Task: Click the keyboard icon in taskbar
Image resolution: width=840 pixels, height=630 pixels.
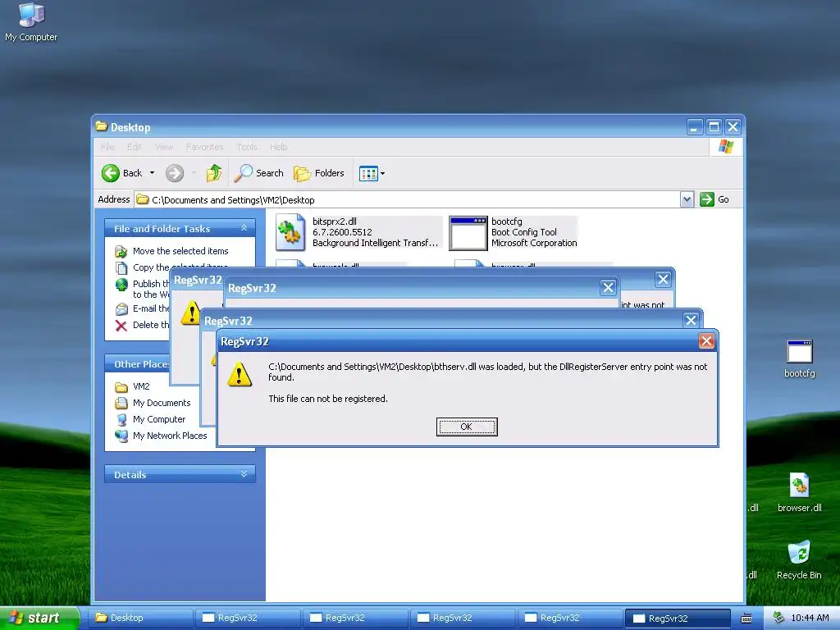Action: [x=746, y=619]
